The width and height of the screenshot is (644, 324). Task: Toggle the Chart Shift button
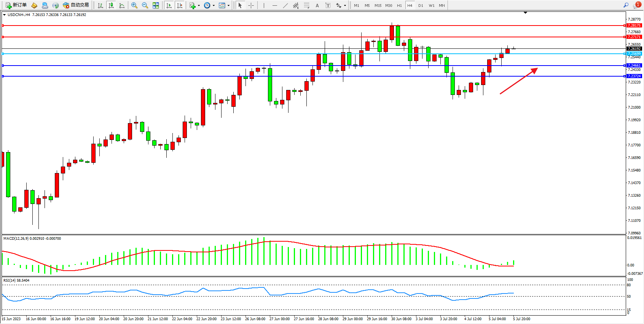[x=180, y=5]
